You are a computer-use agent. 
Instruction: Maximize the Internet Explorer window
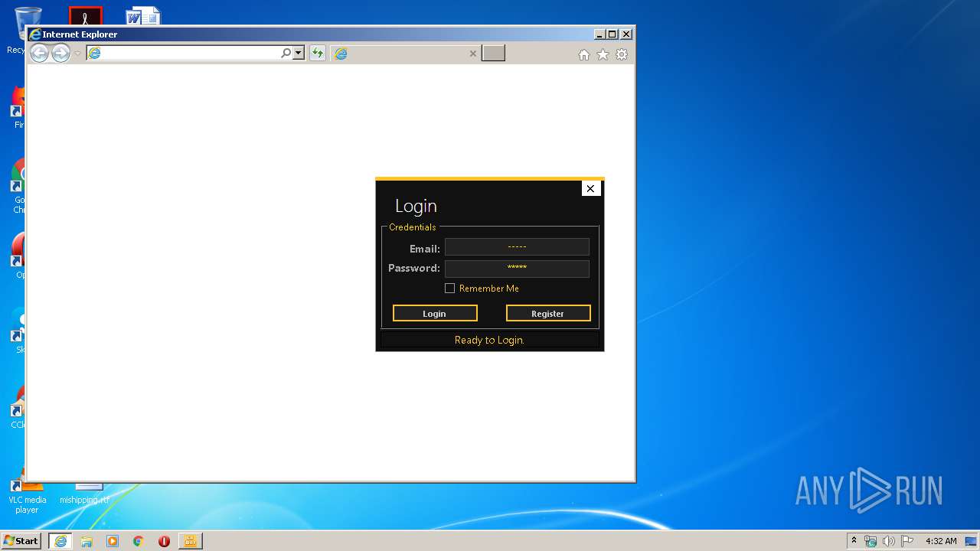[612, 34]
